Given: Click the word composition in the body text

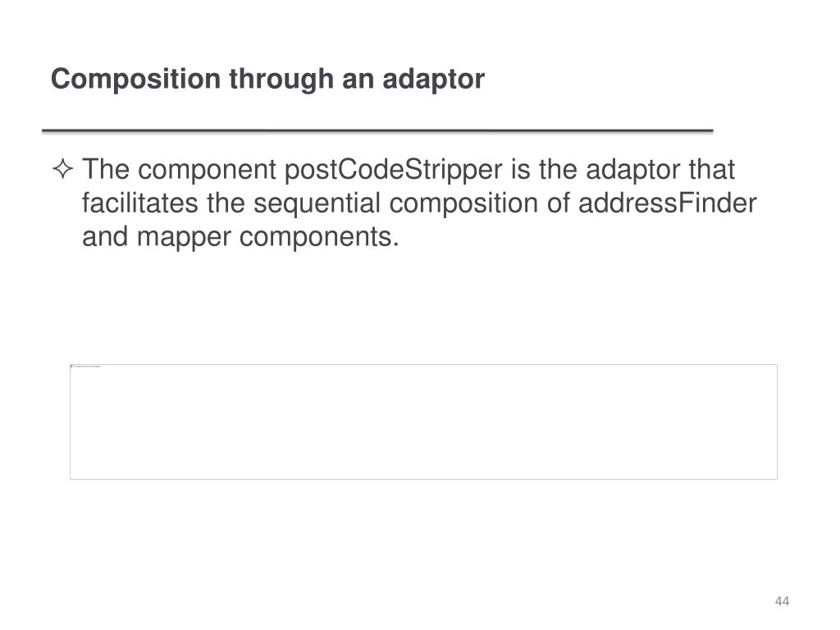Looking at the screenshot, I should [x=463, y=204].
